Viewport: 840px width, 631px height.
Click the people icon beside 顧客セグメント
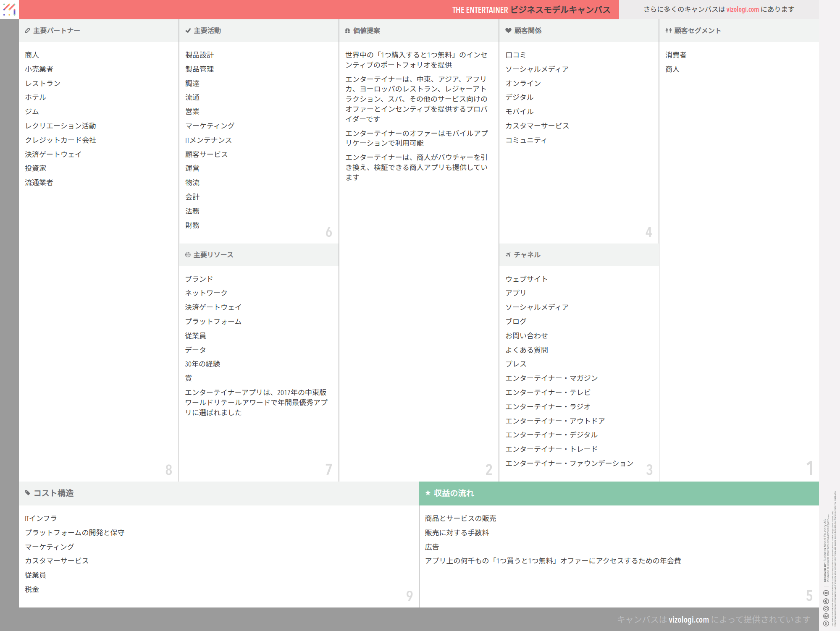668,31
